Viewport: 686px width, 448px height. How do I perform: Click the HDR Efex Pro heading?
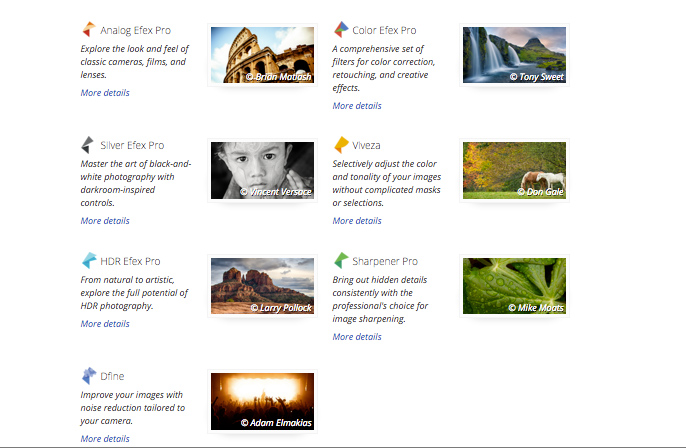(x=130, y=261)
